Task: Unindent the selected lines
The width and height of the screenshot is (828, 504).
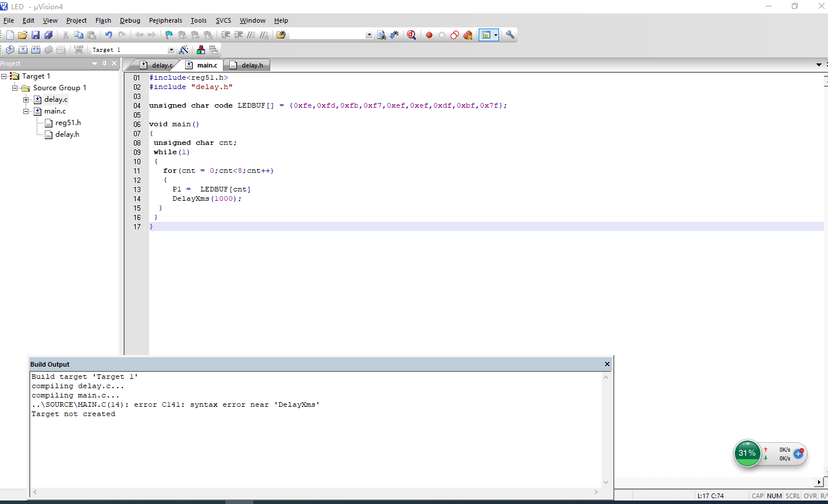Action: point(238,35)
